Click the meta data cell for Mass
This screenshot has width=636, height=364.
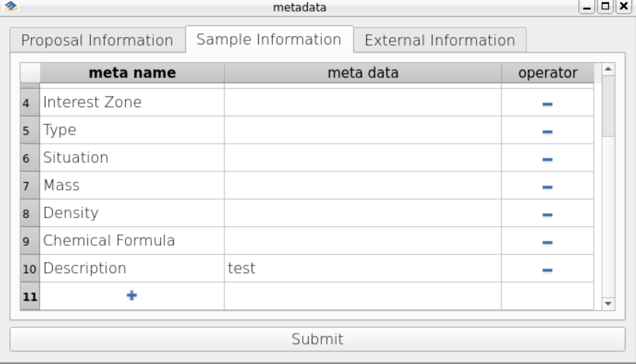[x=363, y=185]
